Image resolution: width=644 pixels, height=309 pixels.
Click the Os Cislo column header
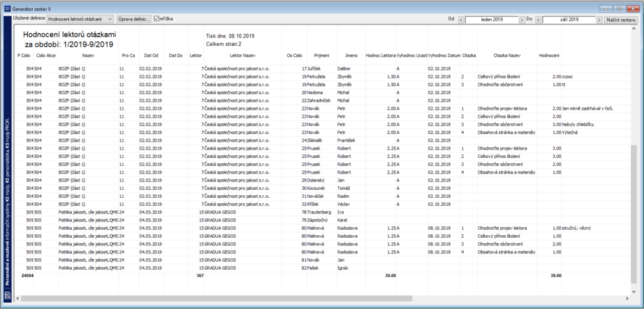294,56
